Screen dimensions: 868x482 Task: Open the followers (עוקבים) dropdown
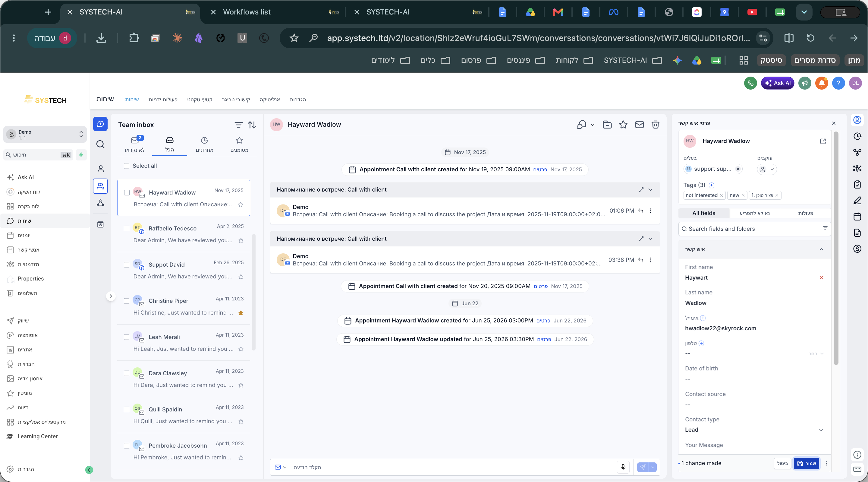pyautogui.click(x=766, y=169)
